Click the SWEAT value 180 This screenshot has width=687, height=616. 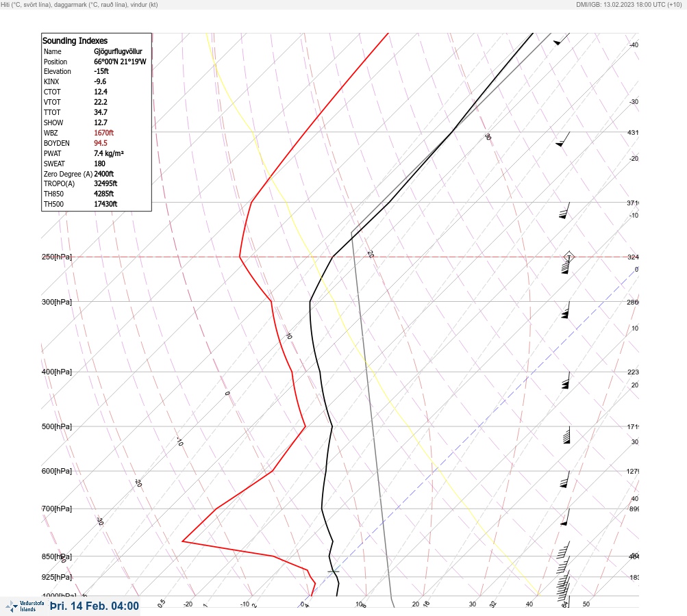tap(99, 164)
